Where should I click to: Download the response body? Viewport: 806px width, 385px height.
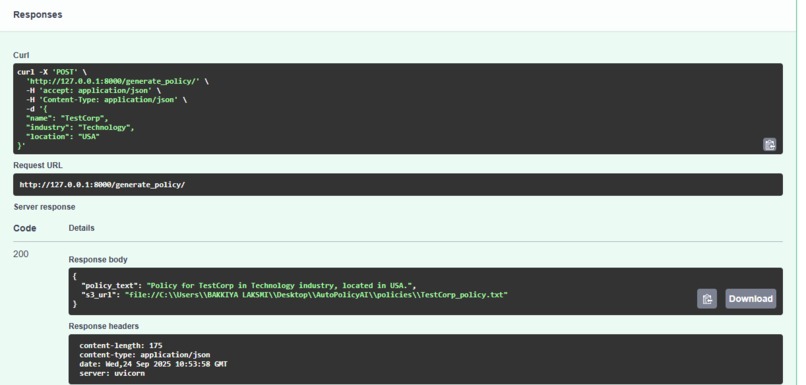coord(750,299)
